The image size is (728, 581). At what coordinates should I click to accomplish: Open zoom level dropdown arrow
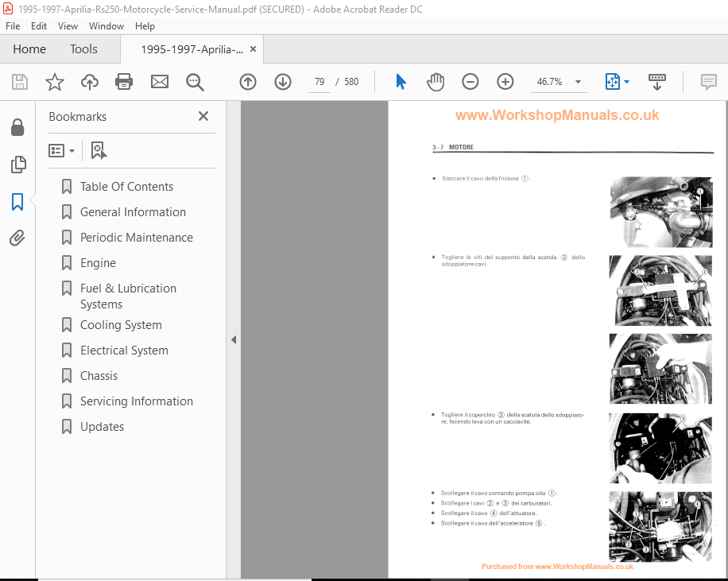coord(578,82)
